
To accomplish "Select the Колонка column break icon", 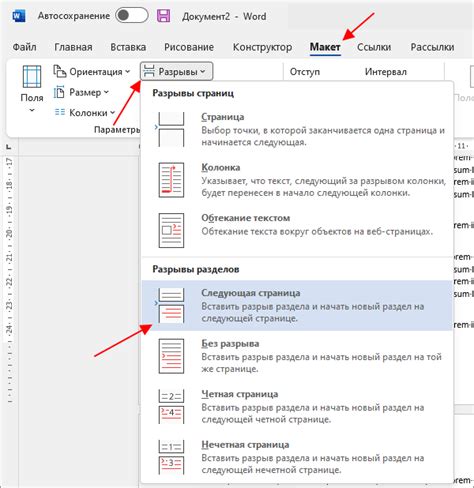I will 171,180.
